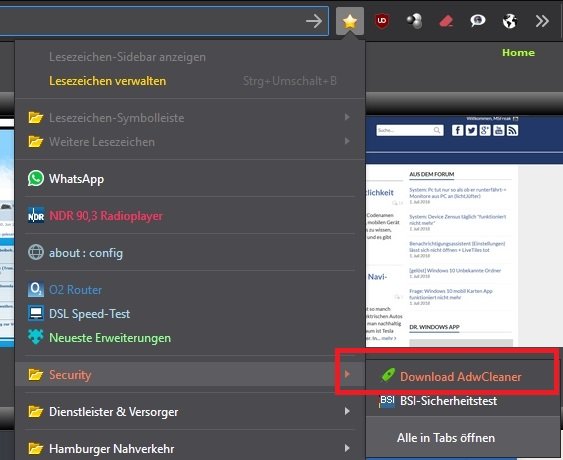Click the grey spheres extension icon
Image resolution: width=563 pixels, height=460 pixels.
[x=414, y=21]
